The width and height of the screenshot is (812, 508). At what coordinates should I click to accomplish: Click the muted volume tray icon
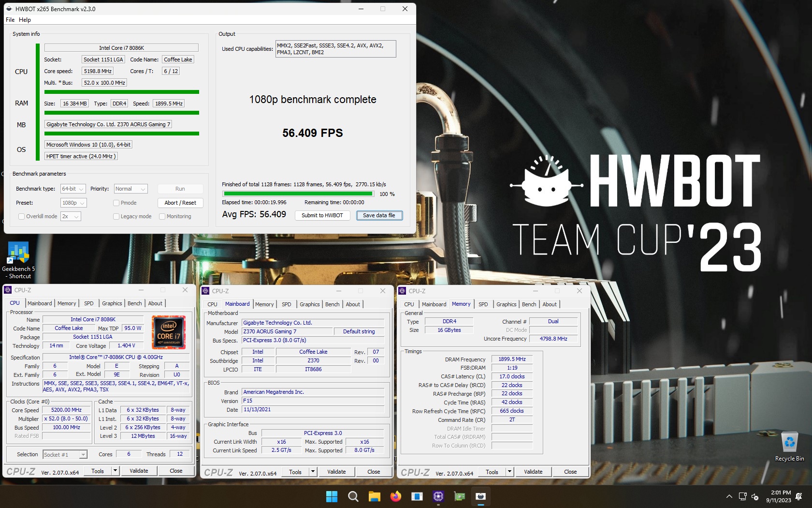click(x=755, y=496)
